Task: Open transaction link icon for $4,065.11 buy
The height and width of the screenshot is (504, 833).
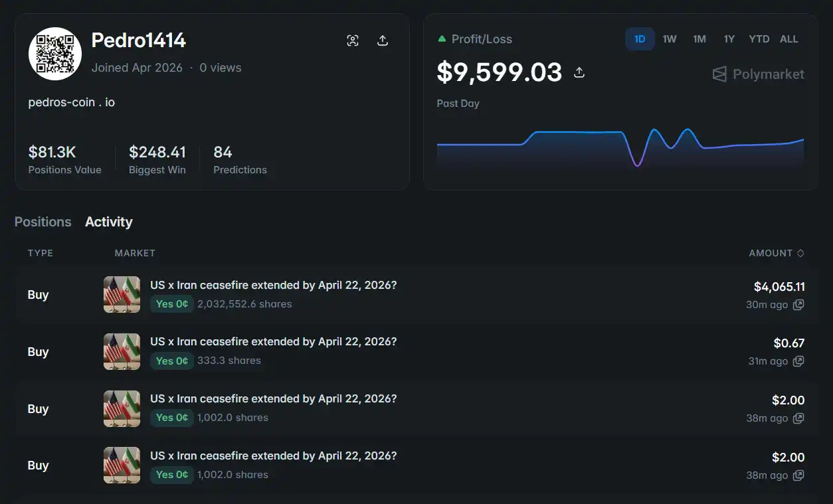Action: 798,305
